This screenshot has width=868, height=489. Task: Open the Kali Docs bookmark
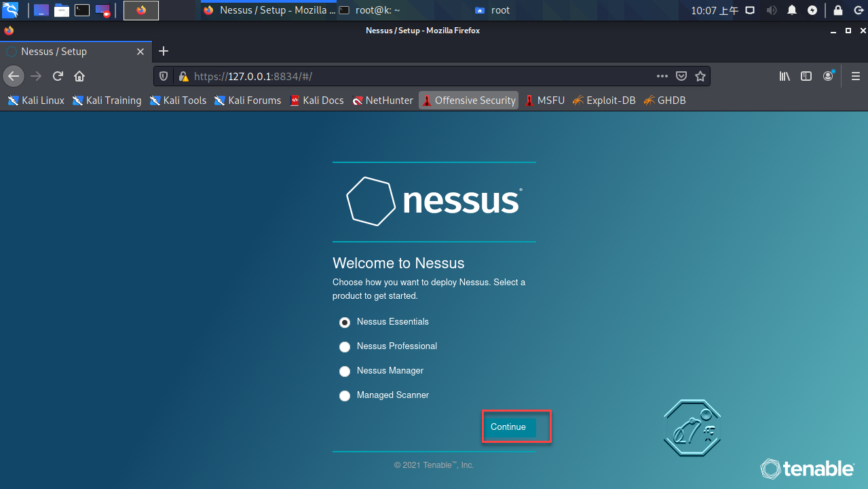pos(317,101)
